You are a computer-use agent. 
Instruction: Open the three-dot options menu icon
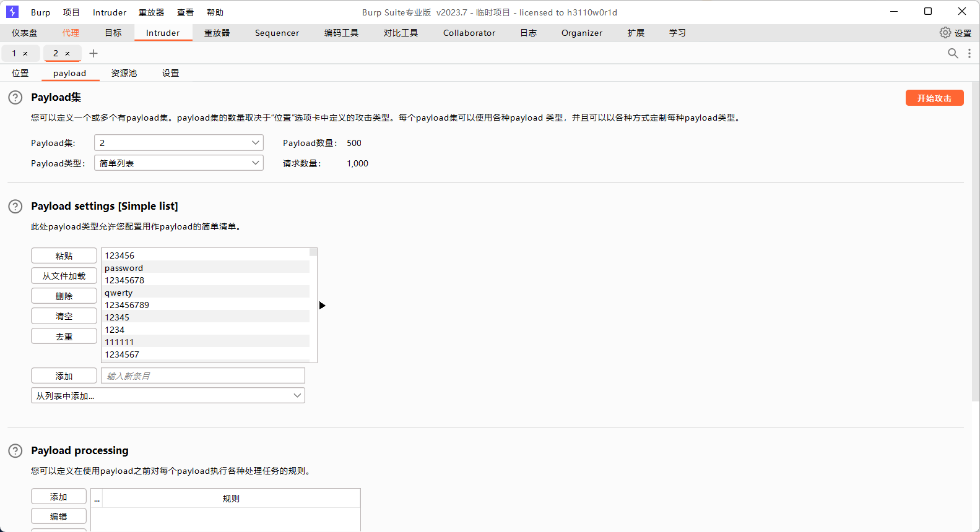(x=969, y=53)
